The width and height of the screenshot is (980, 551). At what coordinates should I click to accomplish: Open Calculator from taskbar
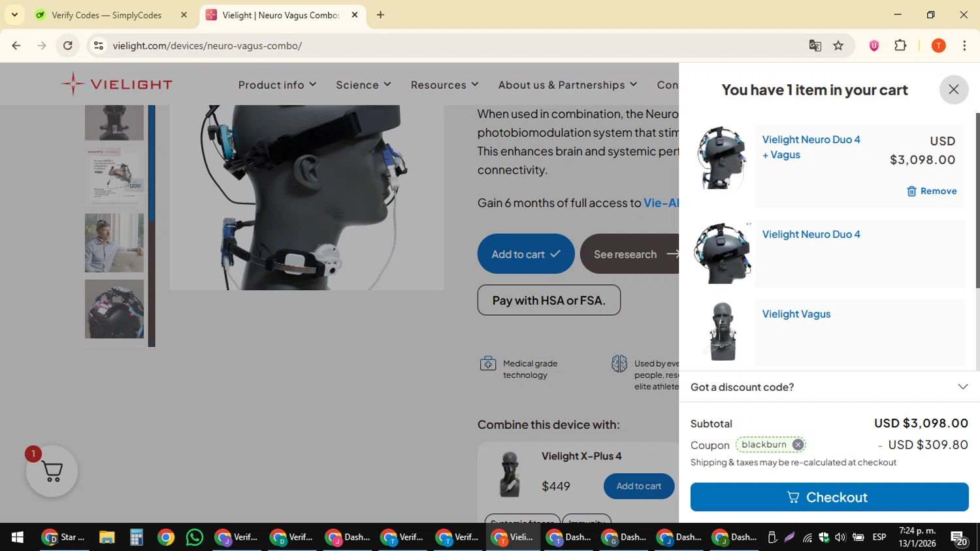pos(137,537)
